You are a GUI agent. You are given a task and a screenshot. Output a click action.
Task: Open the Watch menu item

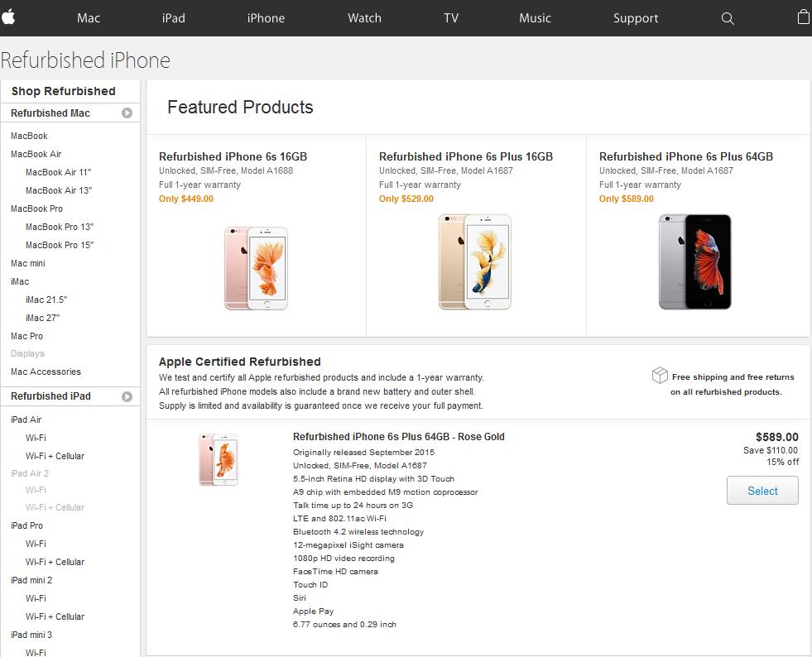tap(364, 18)
